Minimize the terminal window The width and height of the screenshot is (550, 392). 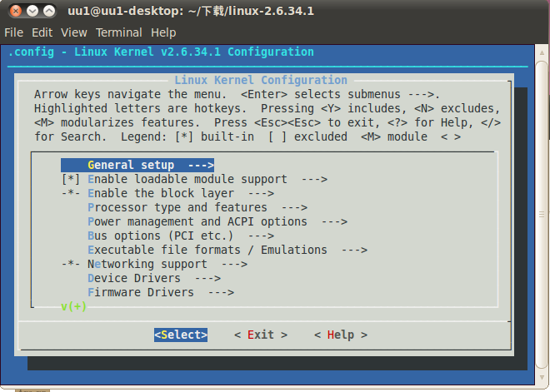point(32,12)
